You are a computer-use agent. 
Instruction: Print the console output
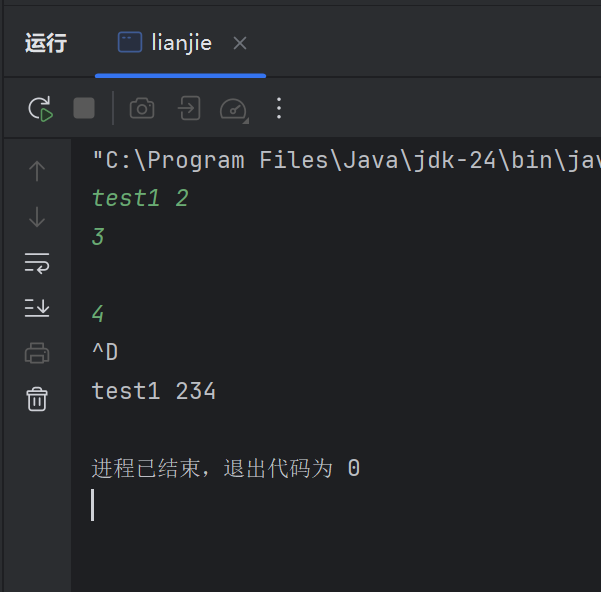coord(37,353)
